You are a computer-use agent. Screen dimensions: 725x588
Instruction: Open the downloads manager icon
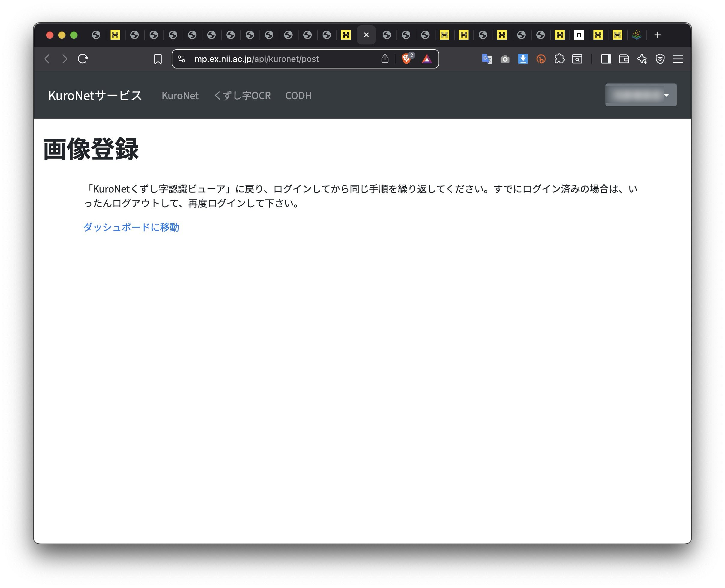(x=523, y=59)
